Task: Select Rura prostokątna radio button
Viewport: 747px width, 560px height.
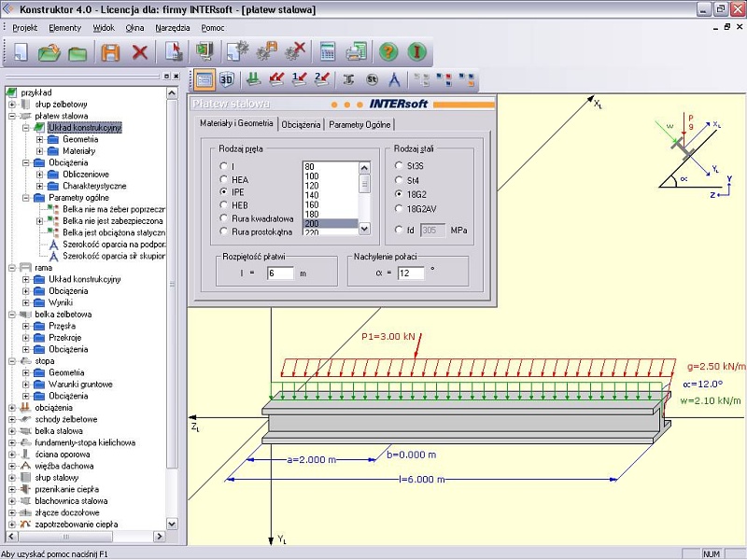Action: (223, 231)
